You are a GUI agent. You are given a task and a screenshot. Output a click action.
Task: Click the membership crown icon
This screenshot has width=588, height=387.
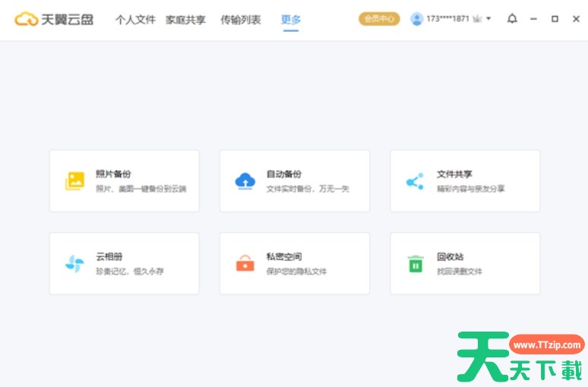click(477, 19)
